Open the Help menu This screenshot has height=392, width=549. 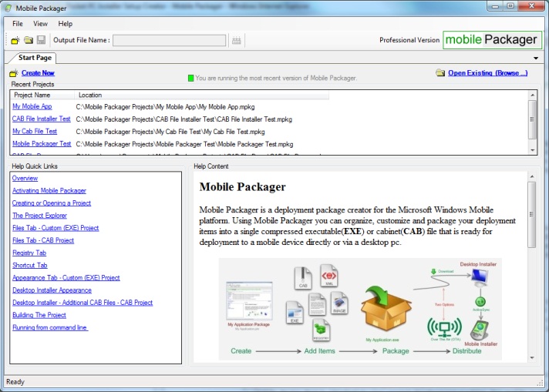click(66, 24)
